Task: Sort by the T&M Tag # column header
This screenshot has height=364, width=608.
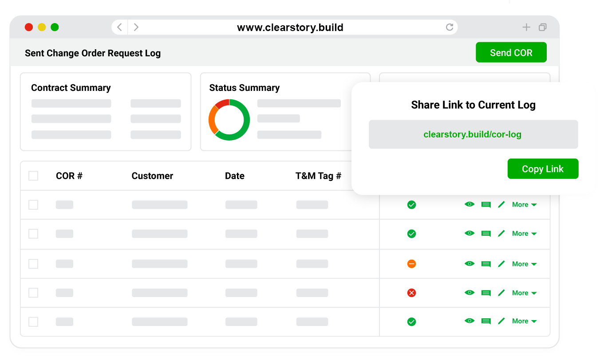Action: point(318,176)
